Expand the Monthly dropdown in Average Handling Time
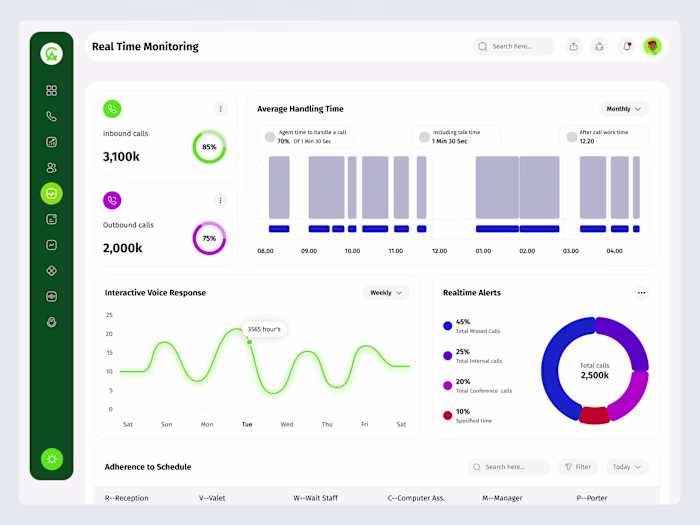Image resolution: width=700 pixels, height=525 pixels. 624,109
